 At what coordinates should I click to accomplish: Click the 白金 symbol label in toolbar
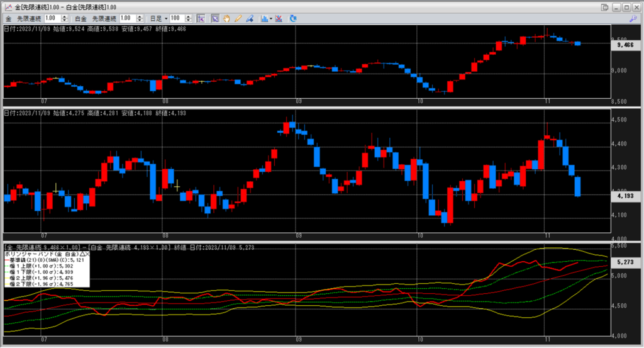(80, 19)
